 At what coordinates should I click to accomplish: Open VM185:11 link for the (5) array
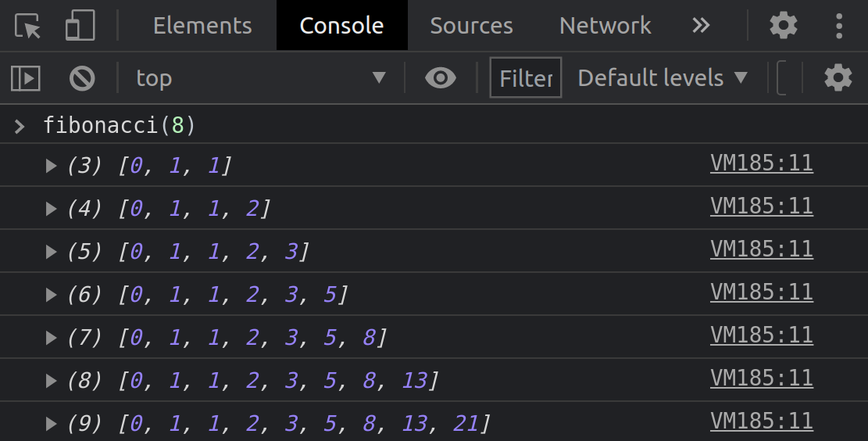click(762, 249)
